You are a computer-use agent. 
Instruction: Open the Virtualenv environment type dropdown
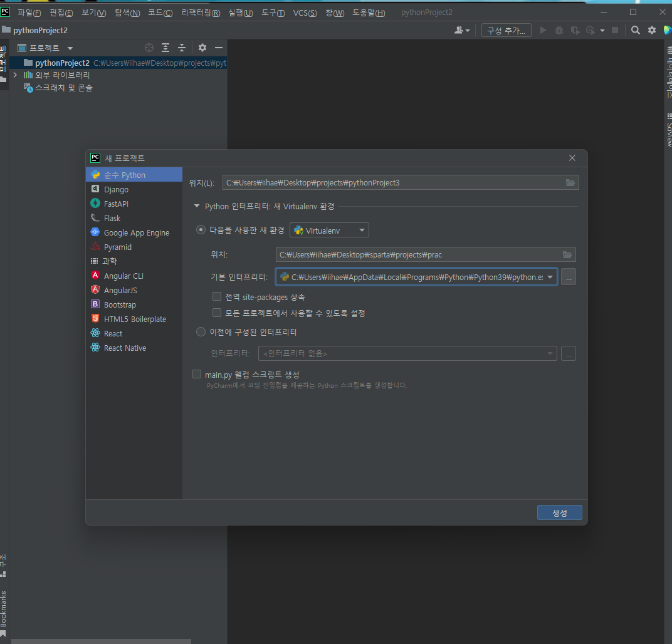[329, 231]
